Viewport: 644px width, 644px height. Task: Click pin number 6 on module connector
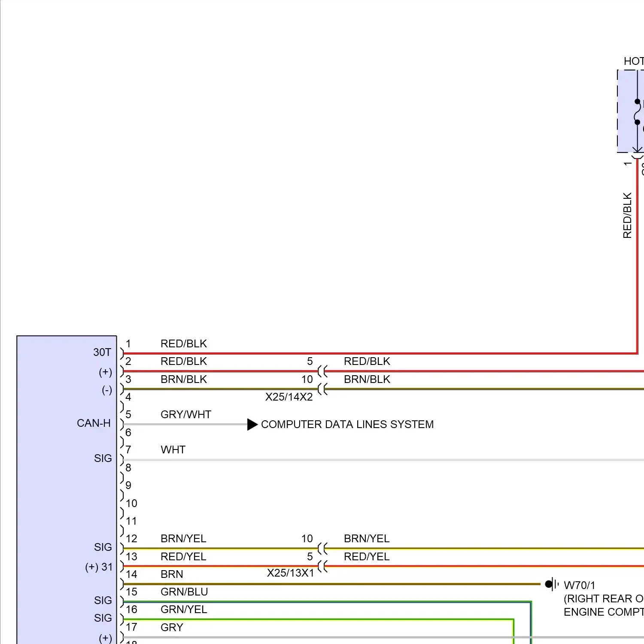click(x=128, y=433)
